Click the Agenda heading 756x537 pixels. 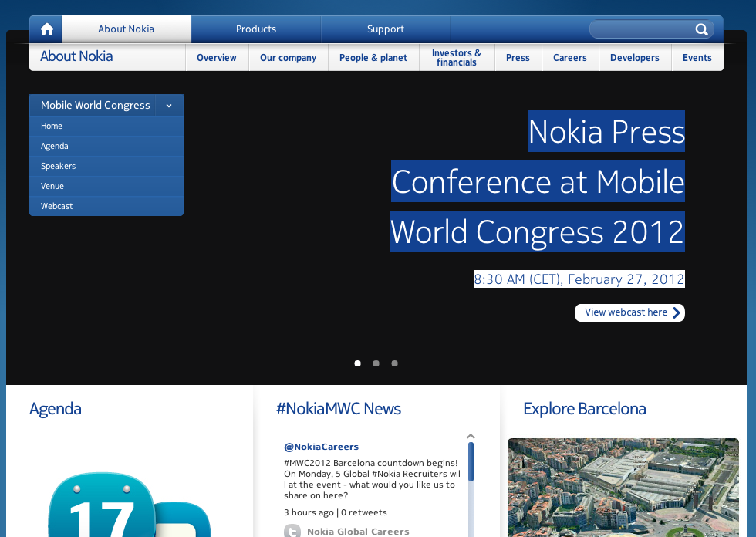click(x=55, y=409)
